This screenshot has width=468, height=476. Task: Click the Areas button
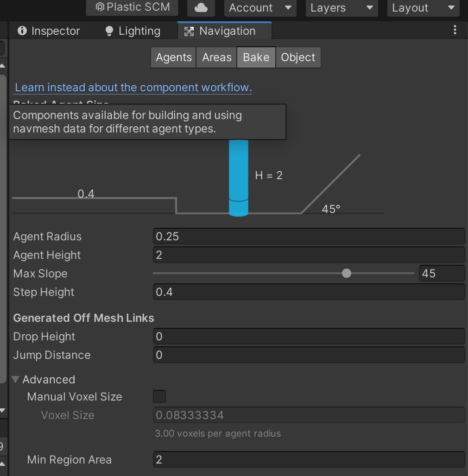[x=216, y=57]
